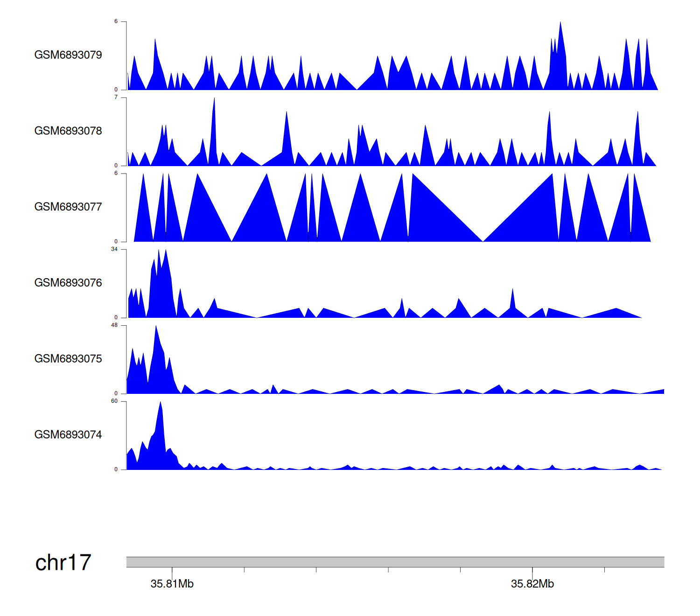Viewport: 700px width, 616px height.
Task: Click the tick mark above 35.82Mb
Action: (x=532, y=571)
